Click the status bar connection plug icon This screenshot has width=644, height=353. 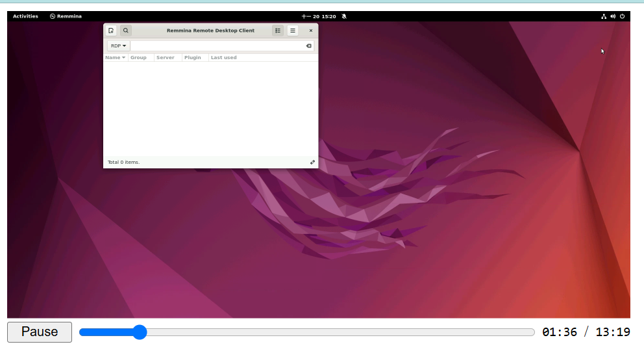(312, 162)
